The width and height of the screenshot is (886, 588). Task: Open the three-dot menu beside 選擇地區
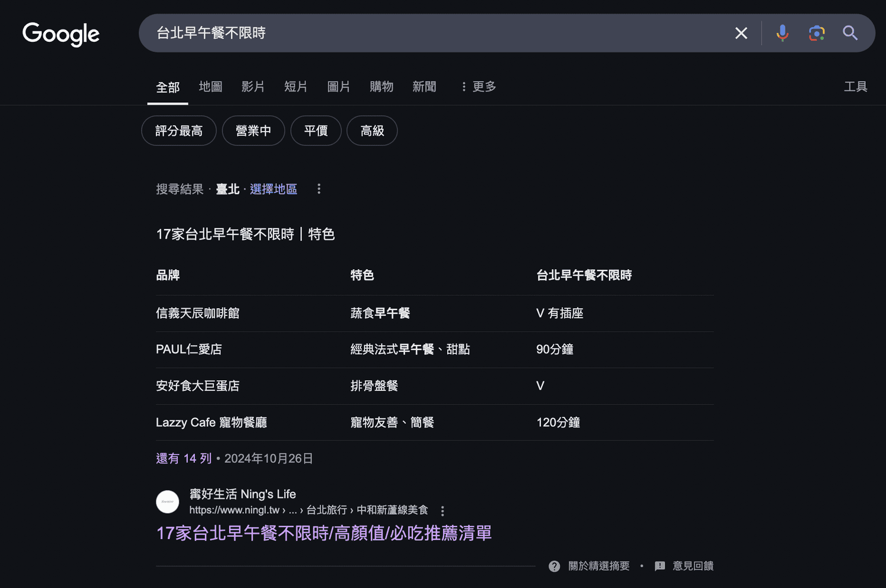tap(319, 189)
